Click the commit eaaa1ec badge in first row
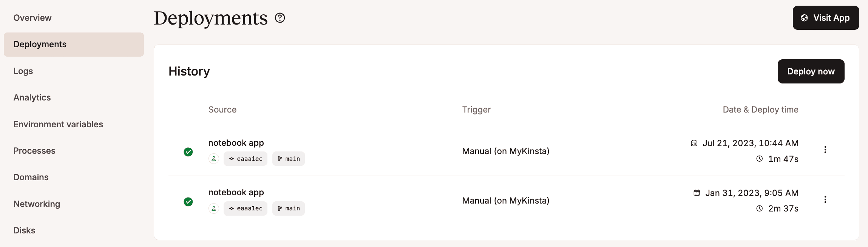The width and height of the screenshot is (868, 247). 246,159
